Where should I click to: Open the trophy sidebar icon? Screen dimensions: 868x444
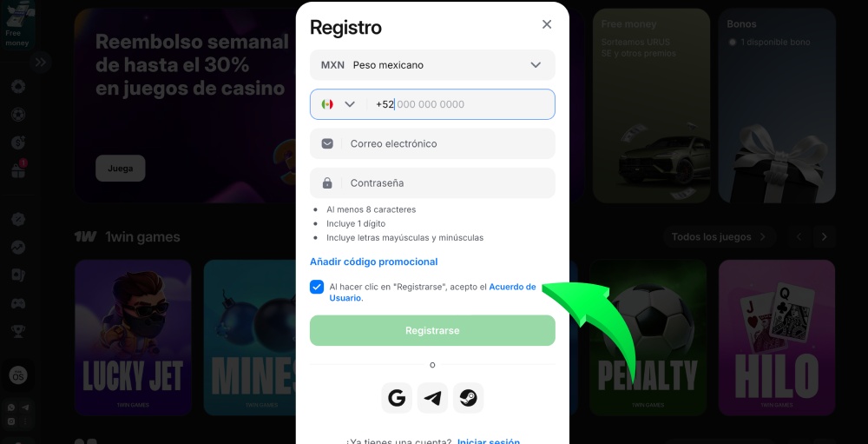click(x=18, y=331)
